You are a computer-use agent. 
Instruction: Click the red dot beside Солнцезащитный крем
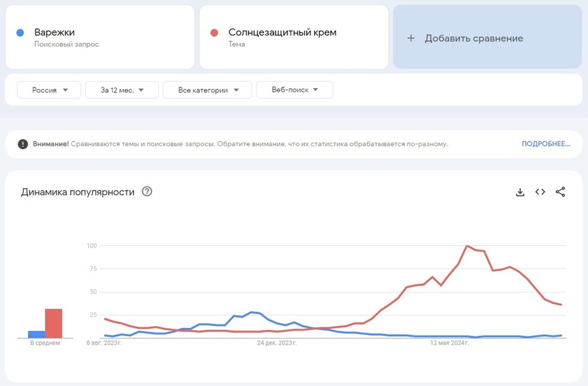[214, 33]
